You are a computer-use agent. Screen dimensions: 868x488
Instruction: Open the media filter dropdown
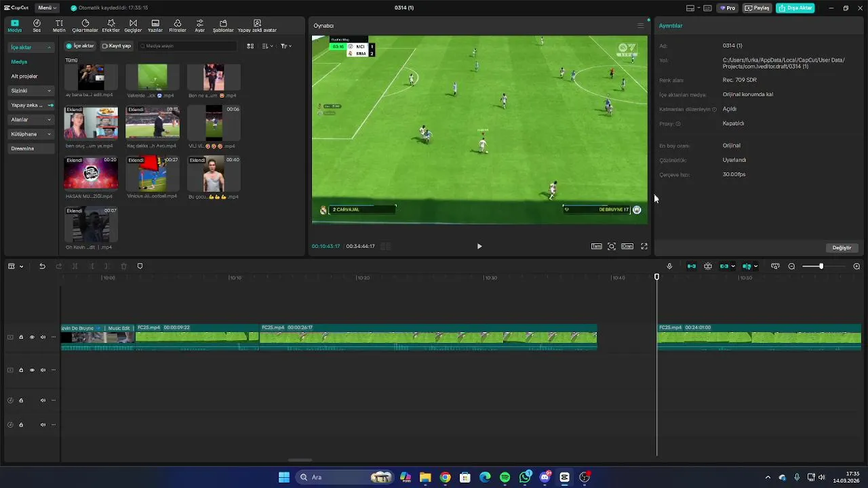point(286,46)
